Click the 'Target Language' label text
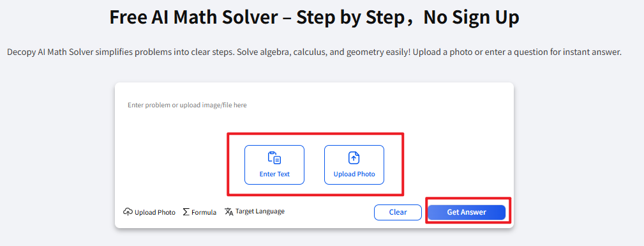 (260, 211)
